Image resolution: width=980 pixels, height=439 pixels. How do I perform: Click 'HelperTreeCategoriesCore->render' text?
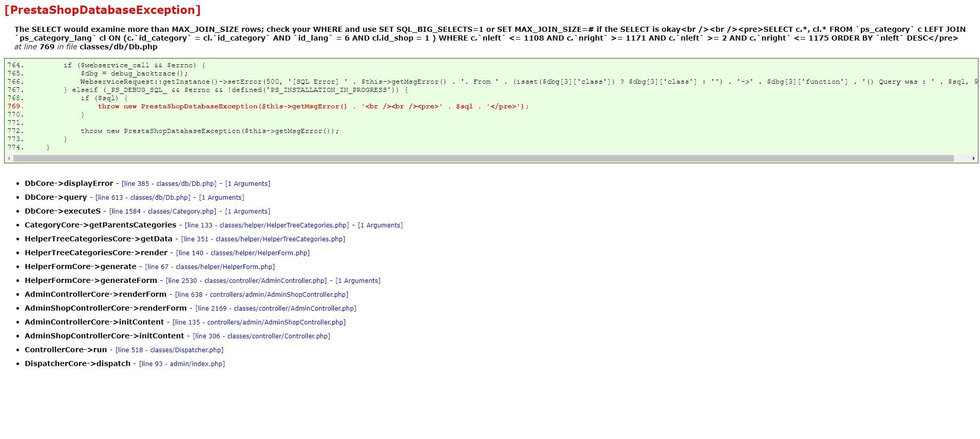click(96, 253)
